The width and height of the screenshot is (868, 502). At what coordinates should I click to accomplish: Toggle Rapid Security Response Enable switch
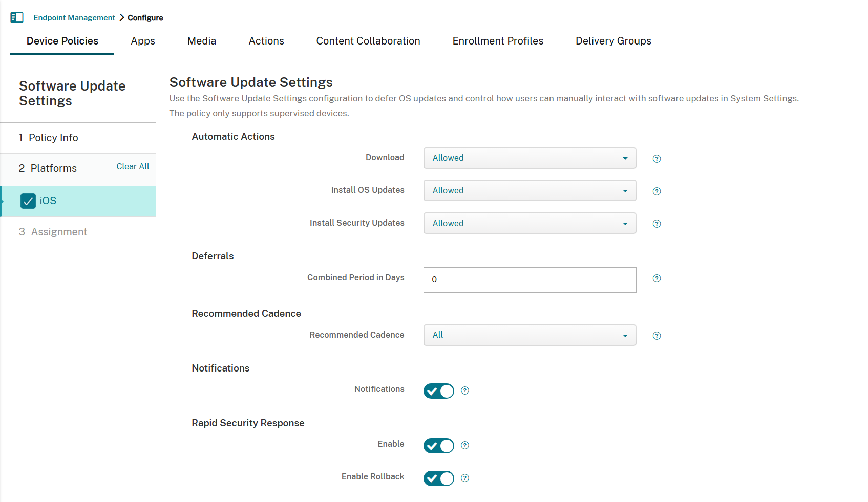click(439, 446)
